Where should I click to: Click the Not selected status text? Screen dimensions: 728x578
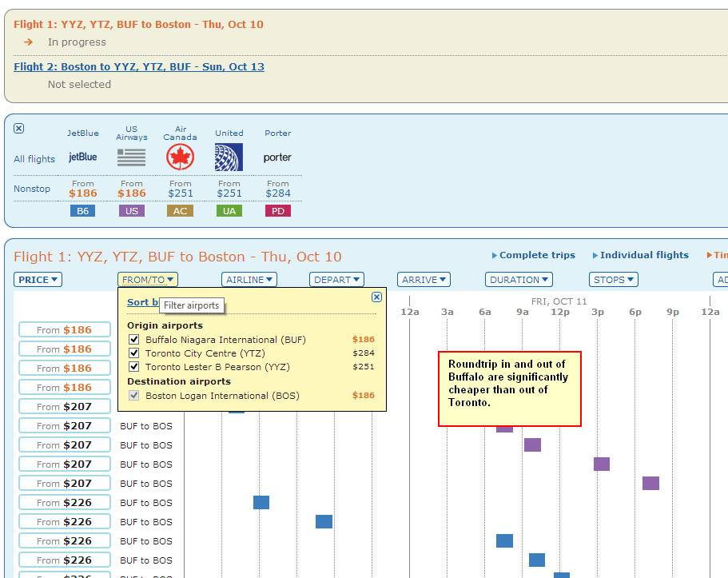click(79, 85)
